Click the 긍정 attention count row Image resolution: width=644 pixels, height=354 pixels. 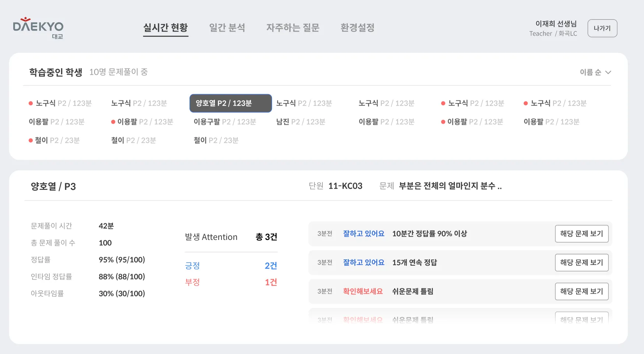click(231, 266)
